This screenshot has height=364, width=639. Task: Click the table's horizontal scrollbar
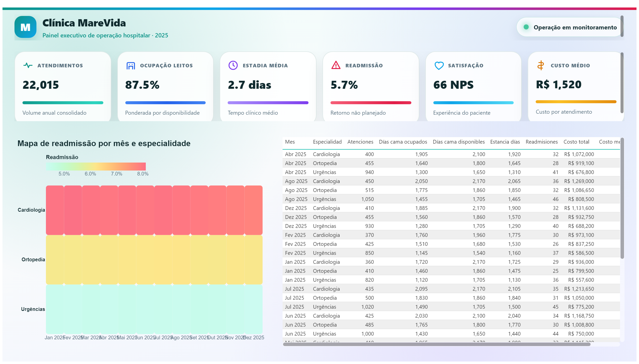point(437,344)
